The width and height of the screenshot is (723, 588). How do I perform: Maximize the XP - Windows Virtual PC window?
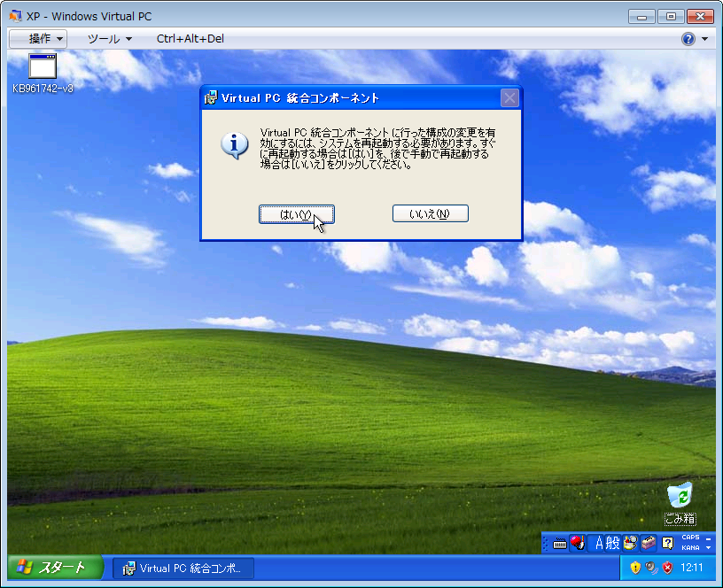pyautogui.click(x=671, y=17)
